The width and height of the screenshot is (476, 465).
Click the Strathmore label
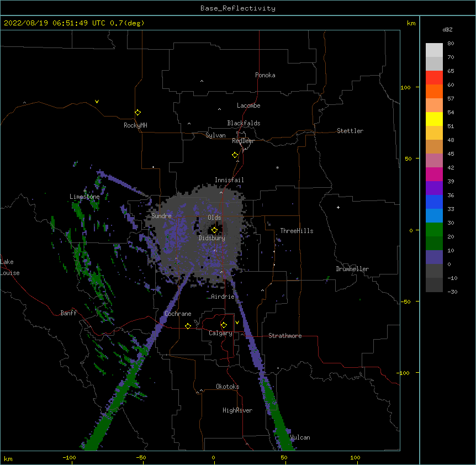285,336
